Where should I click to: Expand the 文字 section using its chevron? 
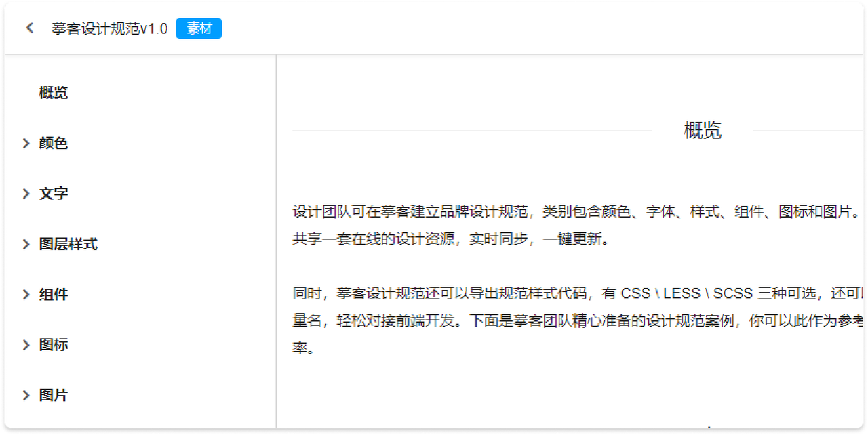[x=26, y=194]
